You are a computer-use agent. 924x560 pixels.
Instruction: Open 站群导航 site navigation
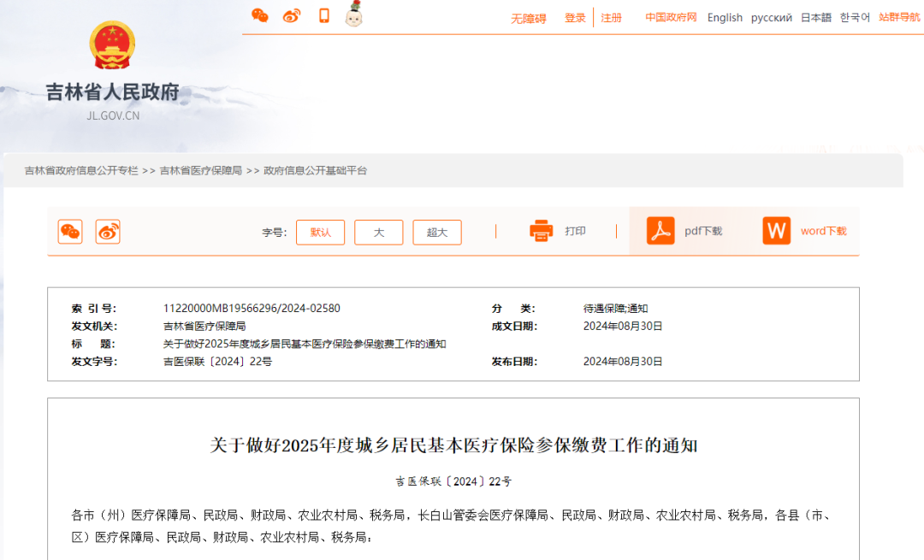[899, 17]
